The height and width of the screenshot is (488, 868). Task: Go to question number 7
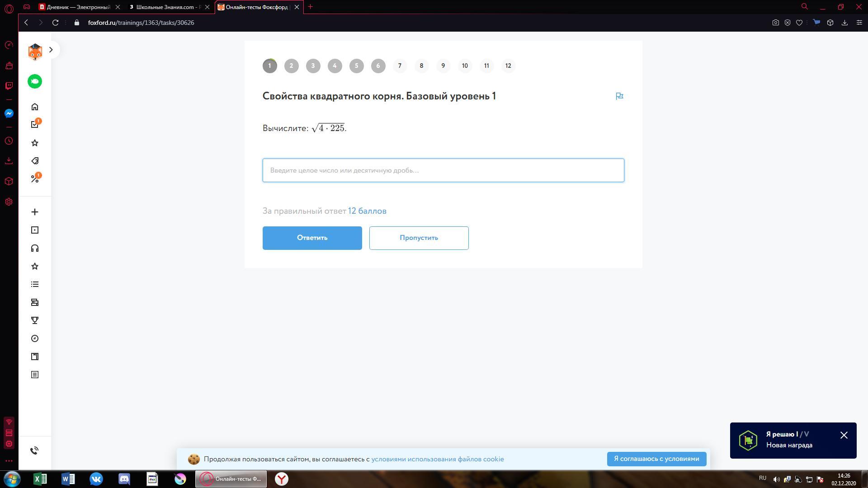(400, 66)
